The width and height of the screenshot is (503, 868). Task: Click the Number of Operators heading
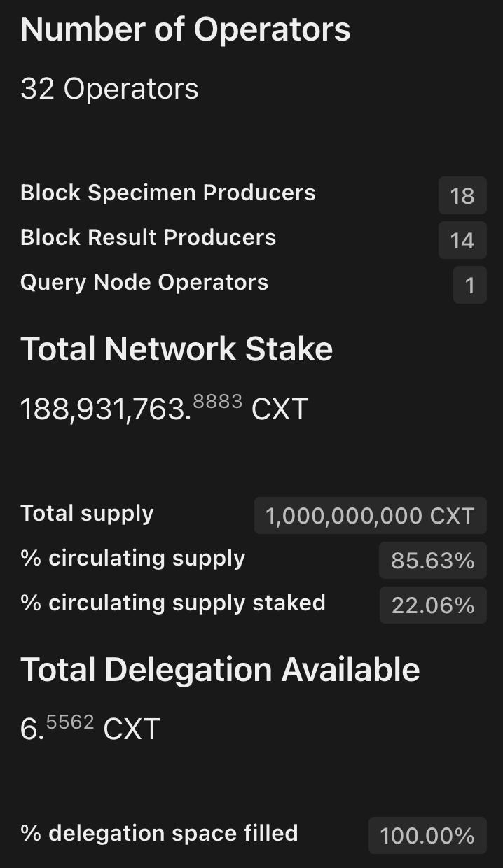[x=186, y=30]
